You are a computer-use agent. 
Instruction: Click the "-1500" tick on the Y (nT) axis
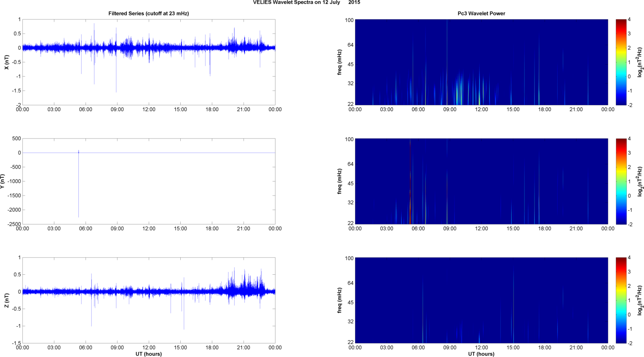pos(14,195)
